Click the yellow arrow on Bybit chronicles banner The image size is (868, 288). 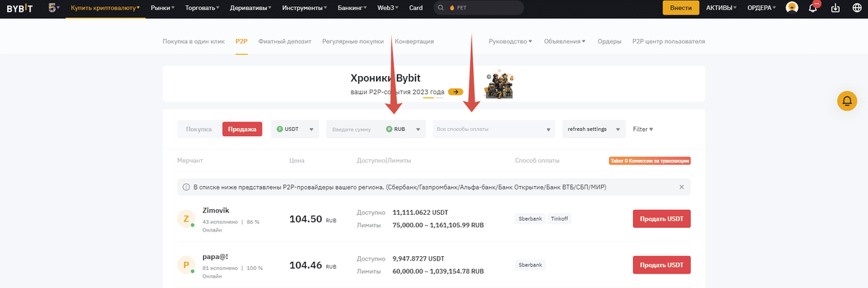[455, 92]
